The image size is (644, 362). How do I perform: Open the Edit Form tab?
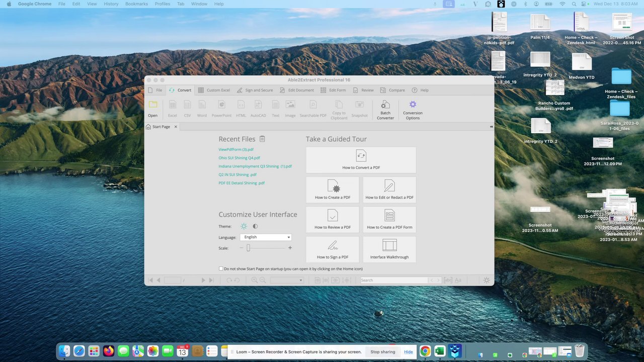pos(333,90)
